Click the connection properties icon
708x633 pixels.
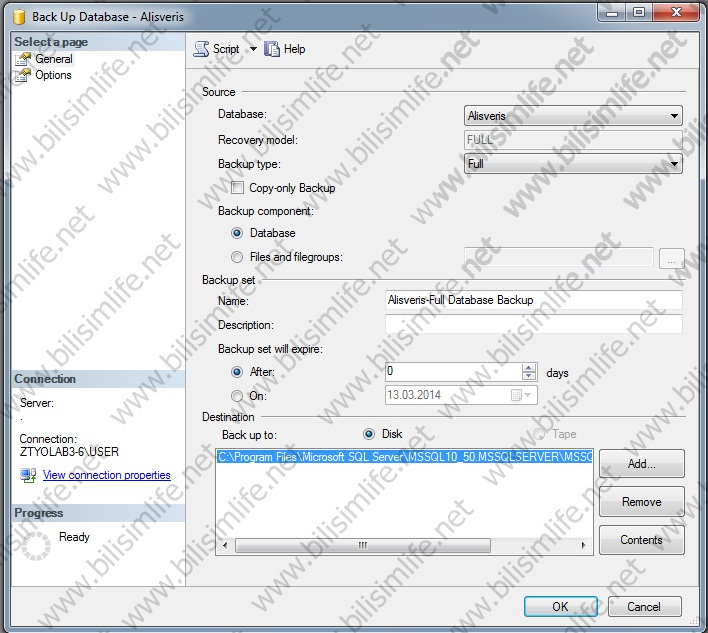(x=28, y=475)
